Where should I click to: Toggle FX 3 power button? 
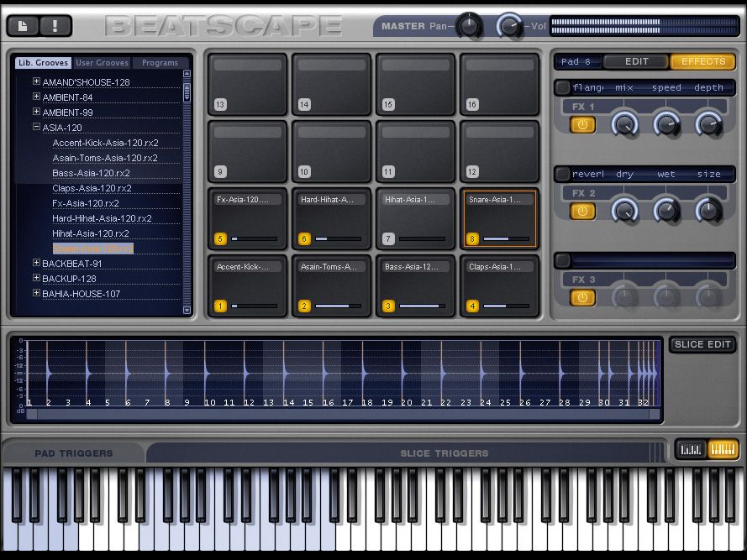pos(582,297)
